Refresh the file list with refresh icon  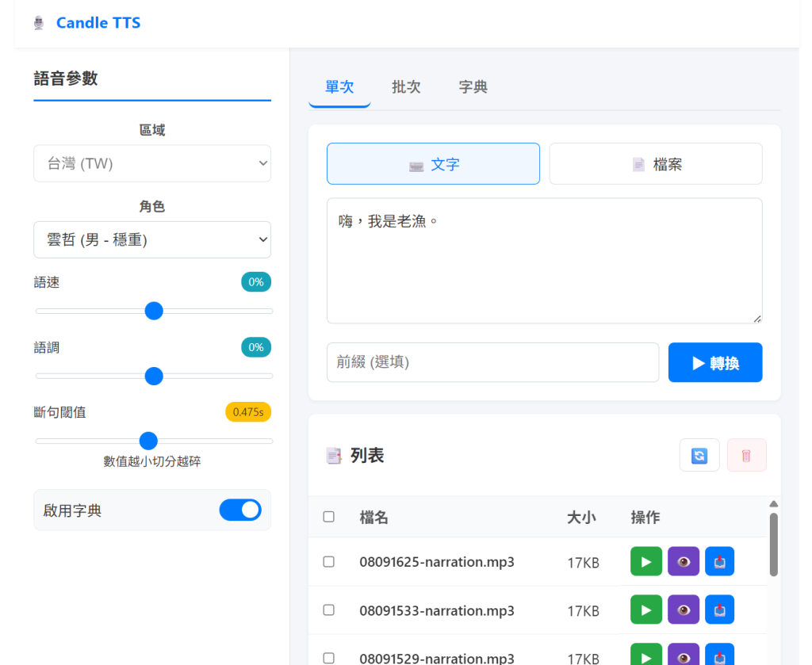(x=699, y=456)
